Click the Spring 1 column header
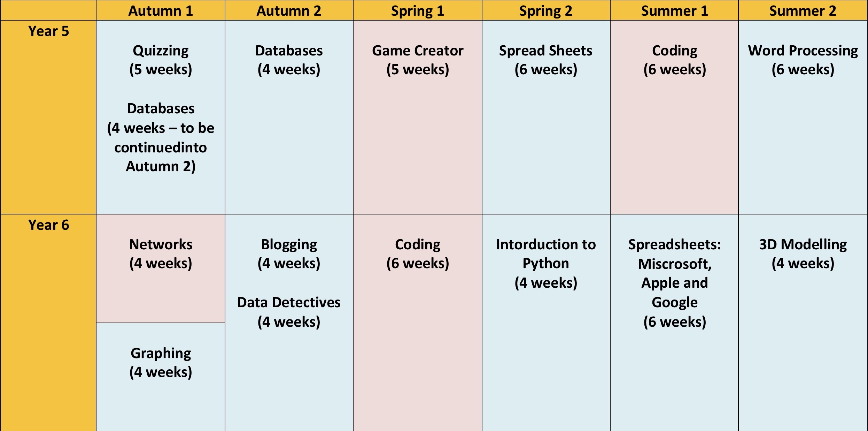868x431 pixels. pyautogui.click(x=417, y=11)
